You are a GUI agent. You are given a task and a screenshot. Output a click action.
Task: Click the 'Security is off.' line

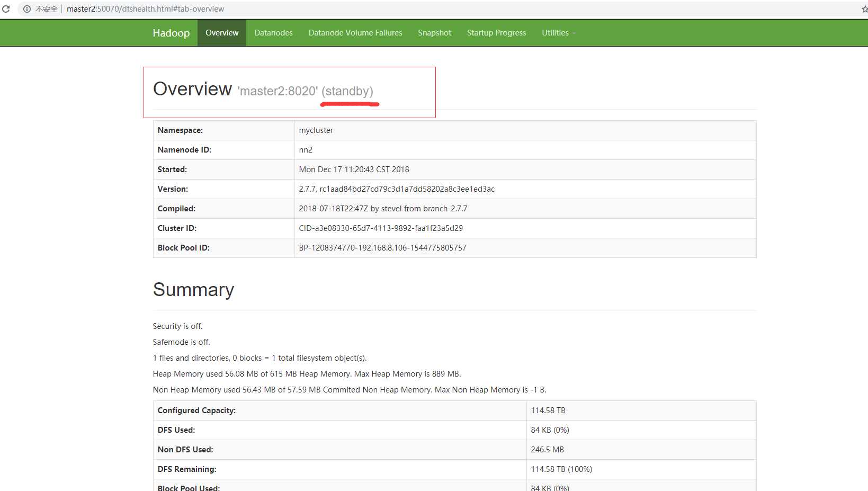click(177, 326)
